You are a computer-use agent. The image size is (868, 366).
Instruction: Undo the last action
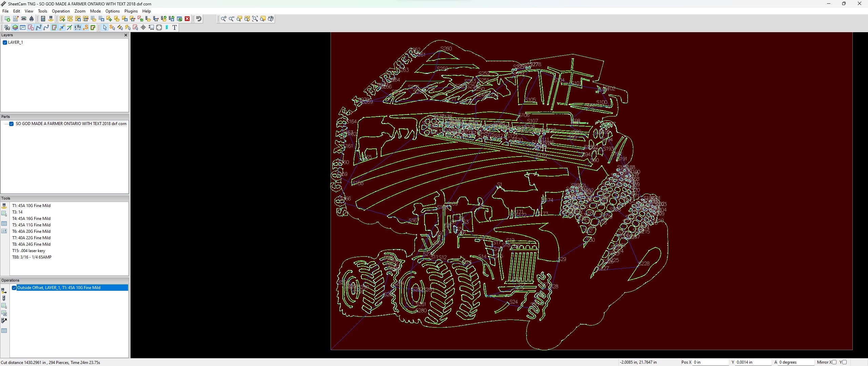[x=199, y=19]
